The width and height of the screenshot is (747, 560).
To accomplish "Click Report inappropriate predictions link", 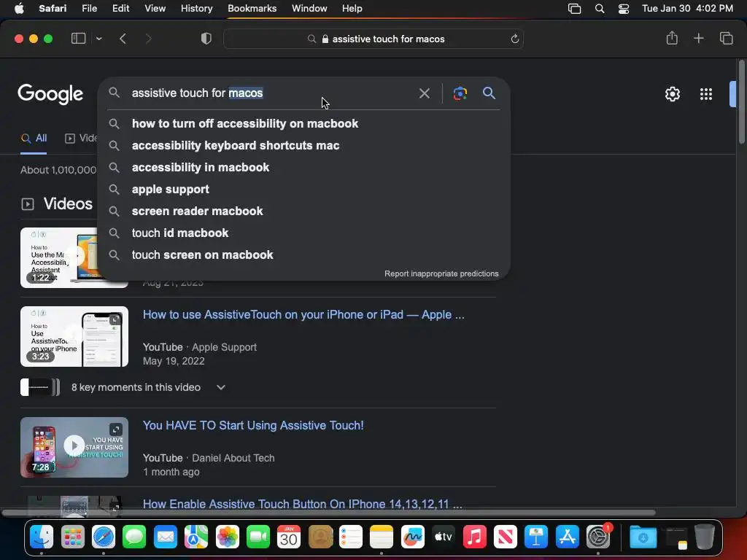I will pyautogui.click(x=441, y=274).
